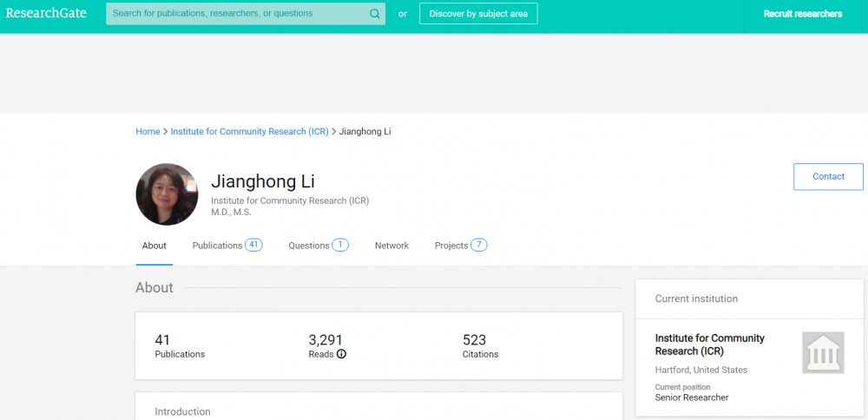Viewport: 868px width, 420px height.
Task: Click the institution name under Current institution
Action: [x=709, y=345]
